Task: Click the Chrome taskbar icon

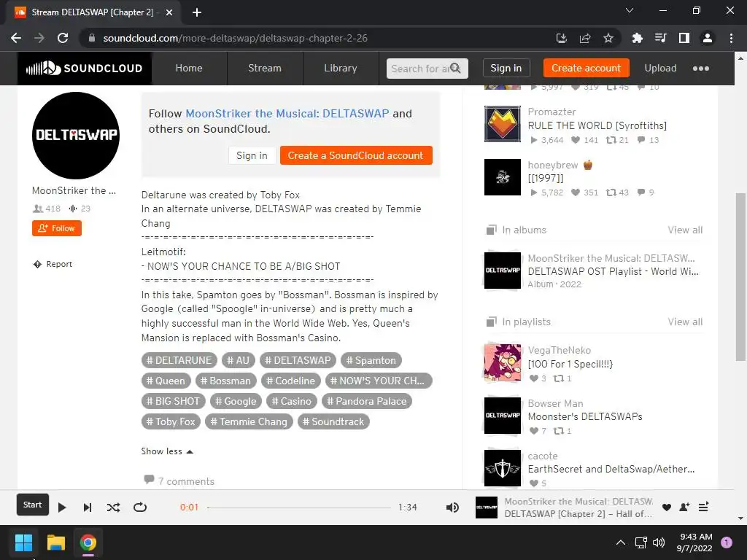Action: 88,542
